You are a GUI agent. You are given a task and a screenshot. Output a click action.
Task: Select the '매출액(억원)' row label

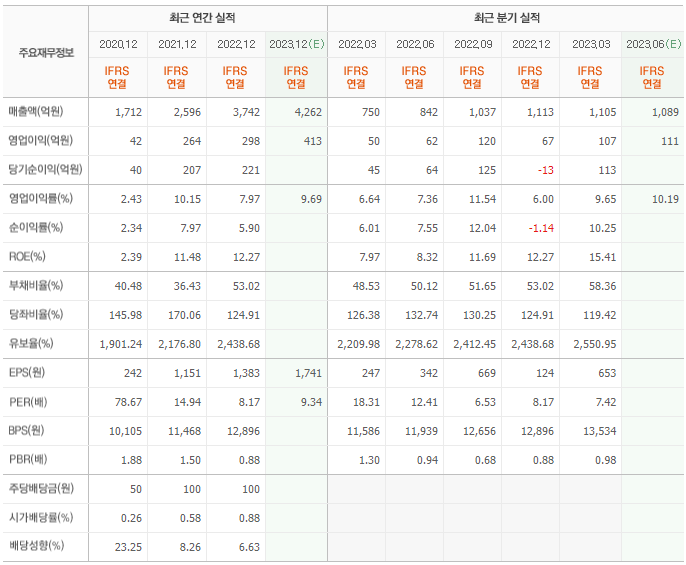pos(36,112)
